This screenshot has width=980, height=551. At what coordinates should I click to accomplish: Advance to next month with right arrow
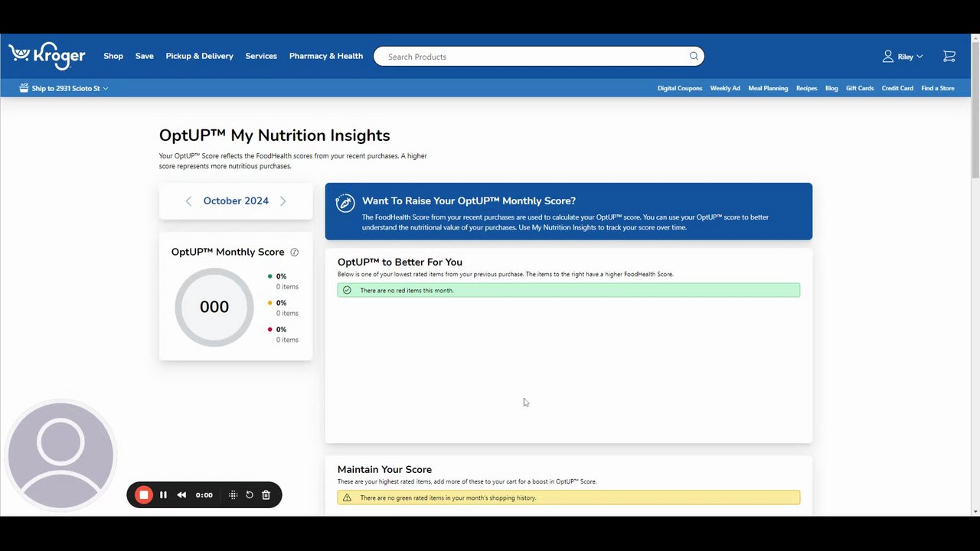[x=283, y=201]
